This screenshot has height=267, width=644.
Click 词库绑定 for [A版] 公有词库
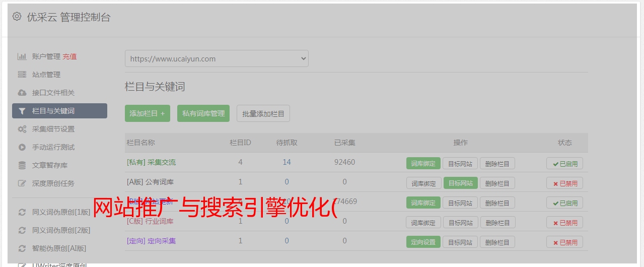[x=423, y=183]
